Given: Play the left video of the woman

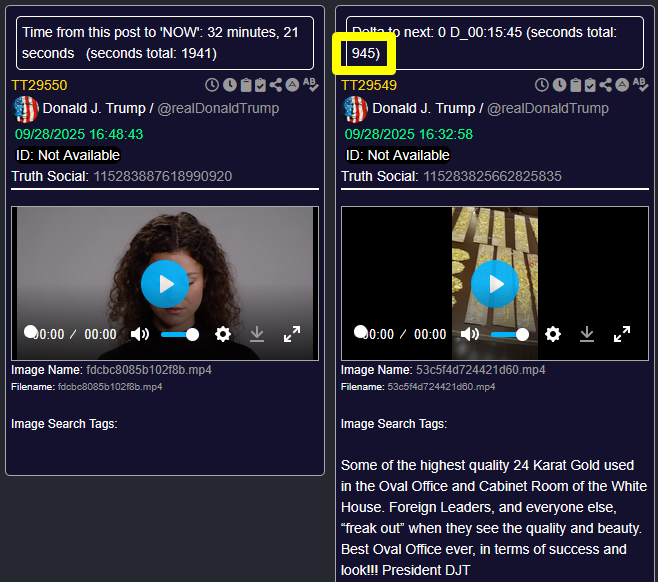Looking at the screenshot, I should coord(165,284).
